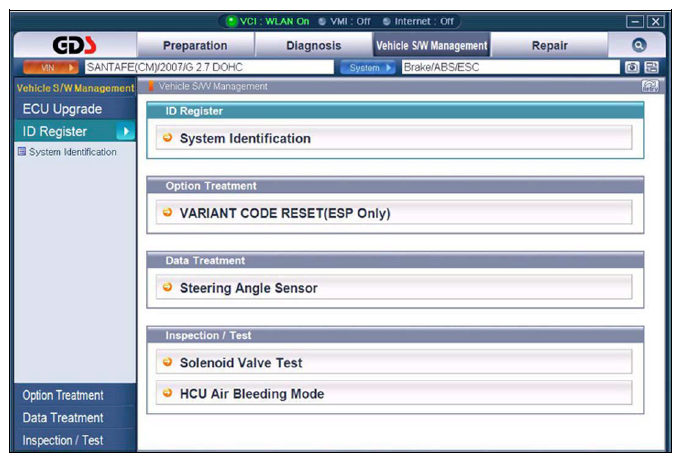Run VARIANT CODE RESET(ESP Only)
Screen dimensions: 681x462
coord(394,212)
